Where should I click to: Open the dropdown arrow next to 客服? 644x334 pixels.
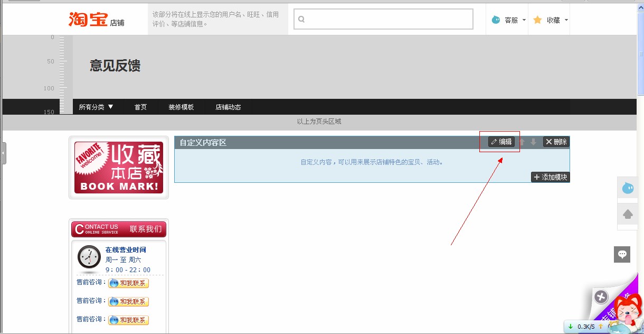point(523,19)
